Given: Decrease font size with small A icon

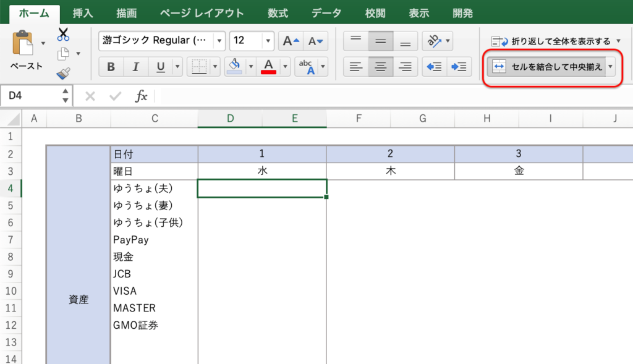Looking at the screenshot, I should tap(315, 41).
